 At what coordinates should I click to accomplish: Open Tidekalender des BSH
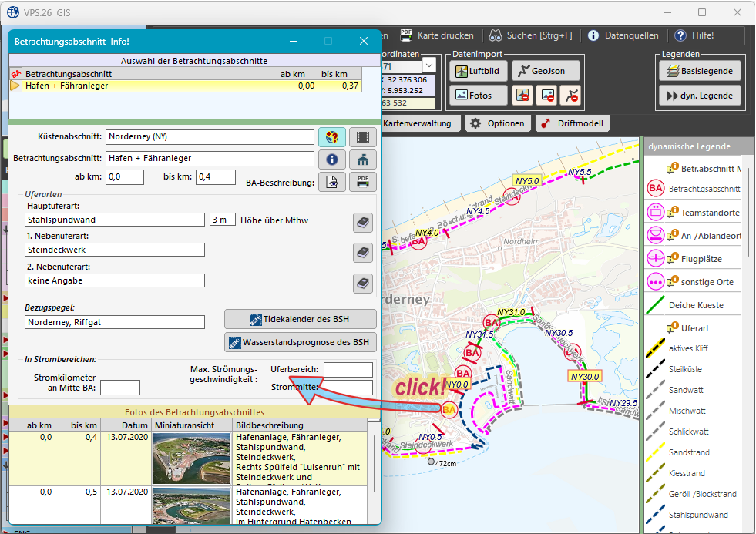click(x=301, y=319)
